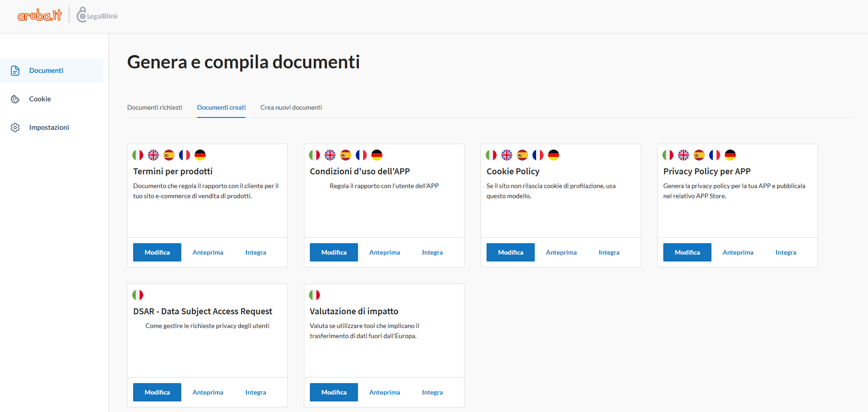868x412 pixels.
Task: Click the LegalBlink logo in header
Action: point(97,16)
